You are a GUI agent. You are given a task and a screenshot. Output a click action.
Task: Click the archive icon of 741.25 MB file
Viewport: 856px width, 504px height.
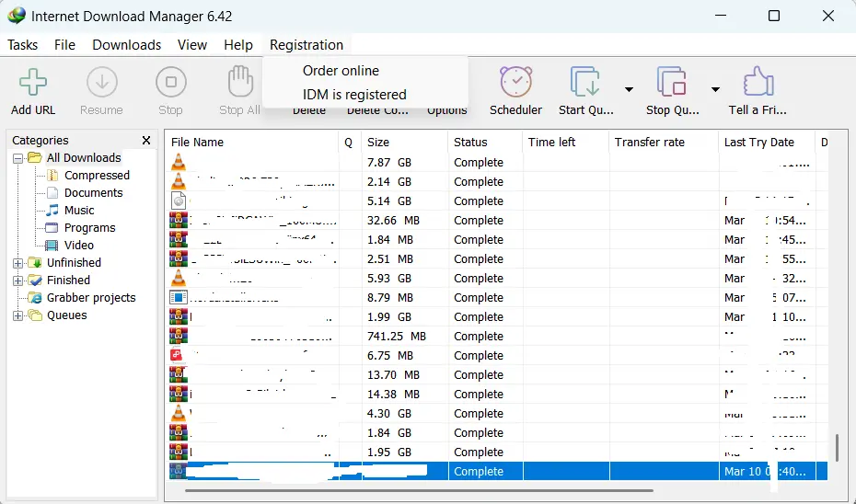point(178,336)
